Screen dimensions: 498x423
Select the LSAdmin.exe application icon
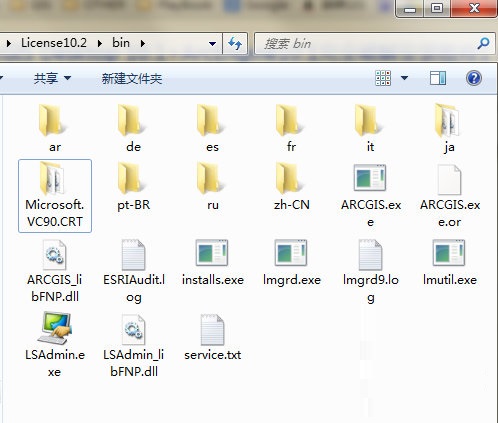click(55, 328)
